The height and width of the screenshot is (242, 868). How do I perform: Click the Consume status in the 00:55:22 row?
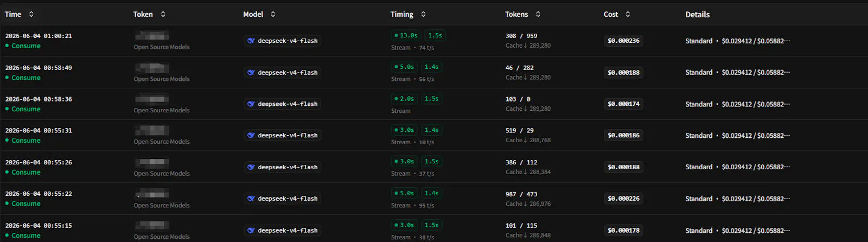(x=23, y=203)
